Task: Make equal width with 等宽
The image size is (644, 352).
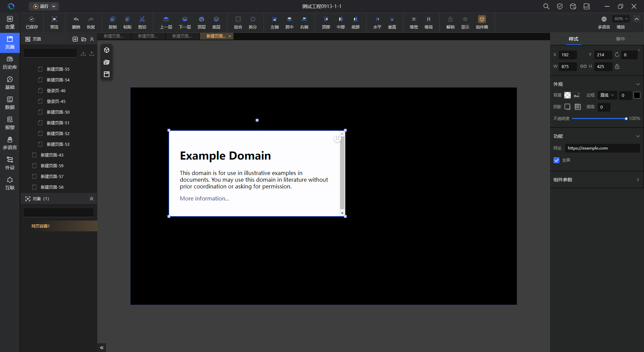Action: tap(414, 22)
